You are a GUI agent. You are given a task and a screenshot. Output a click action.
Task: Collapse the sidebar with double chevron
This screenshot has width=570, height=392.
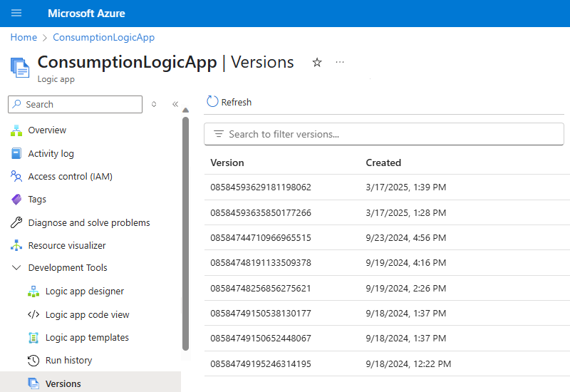coord(175,104)
